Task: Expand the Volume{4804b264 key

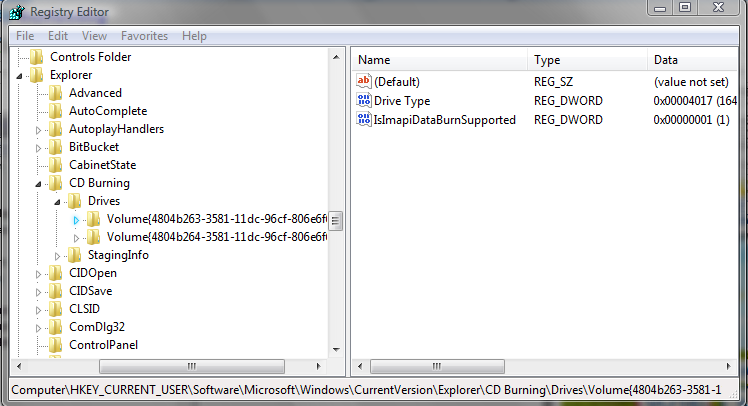Action: [76, 238]
